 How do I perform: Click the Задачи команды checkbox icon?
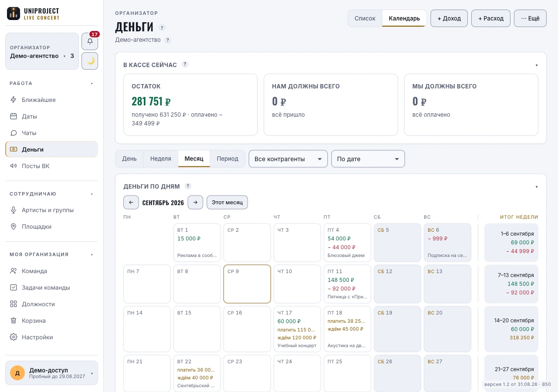pos(14,287)
